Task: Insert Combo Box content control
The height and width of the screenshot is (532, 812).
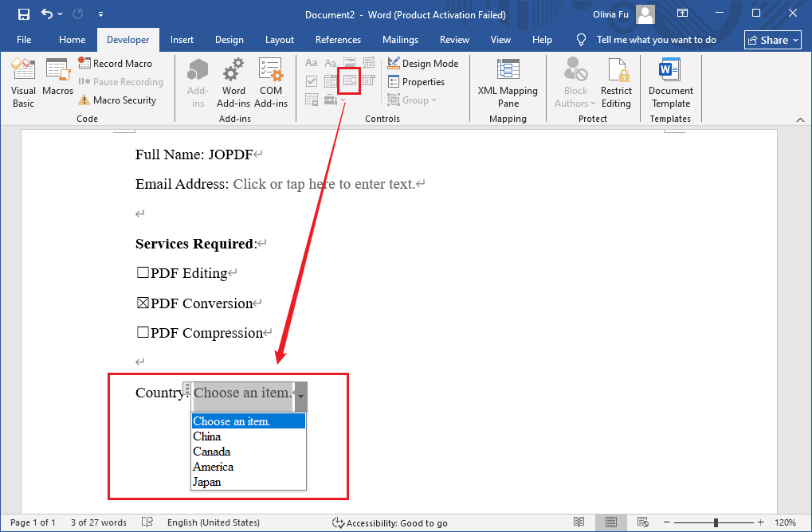Action: [331, 80]
